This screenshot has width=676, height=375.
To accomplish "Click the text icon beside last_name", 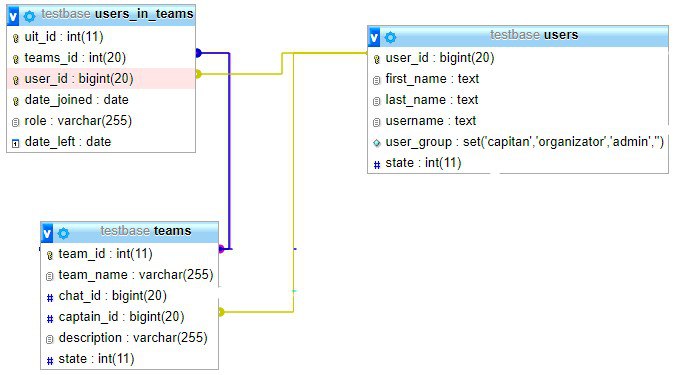I will click(x=376, y=101).
